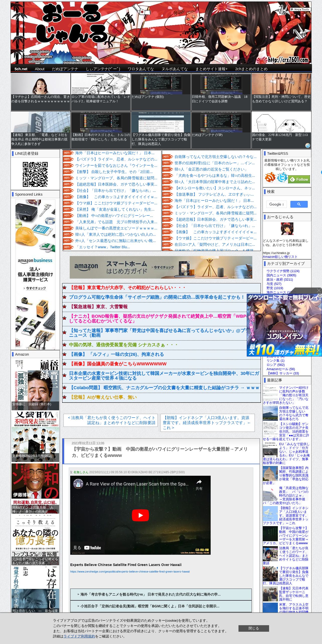Screen dimensions: 322x644
Task: Open ヌルポあんてな in the navigation bar
Action: tap(175, 69)
